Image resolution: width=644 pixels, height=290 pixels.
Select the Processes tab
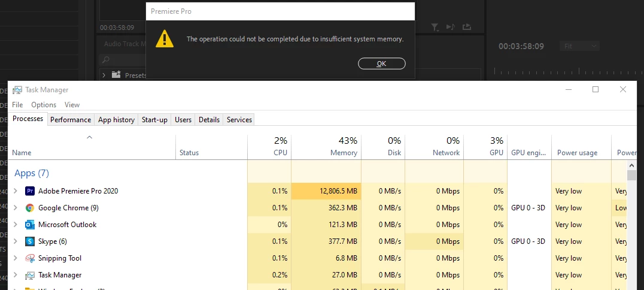tap(28, 119)
